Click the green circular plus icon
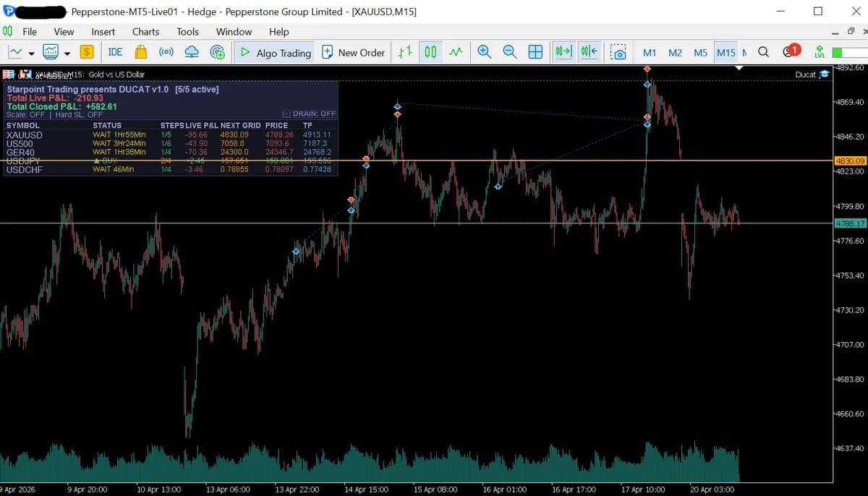 click(x=217, y=52)
